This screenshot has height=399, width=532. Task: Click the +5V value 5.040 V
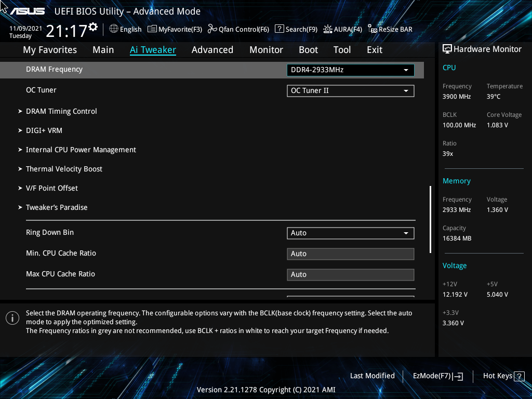click(497, 295)
